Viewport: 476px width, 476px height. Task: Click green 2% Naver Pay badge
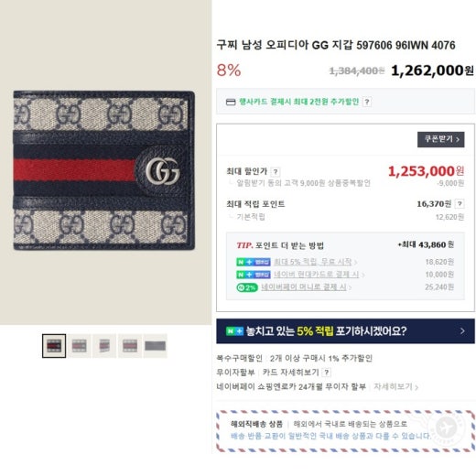pyautogui.click(x=247, y=287)
